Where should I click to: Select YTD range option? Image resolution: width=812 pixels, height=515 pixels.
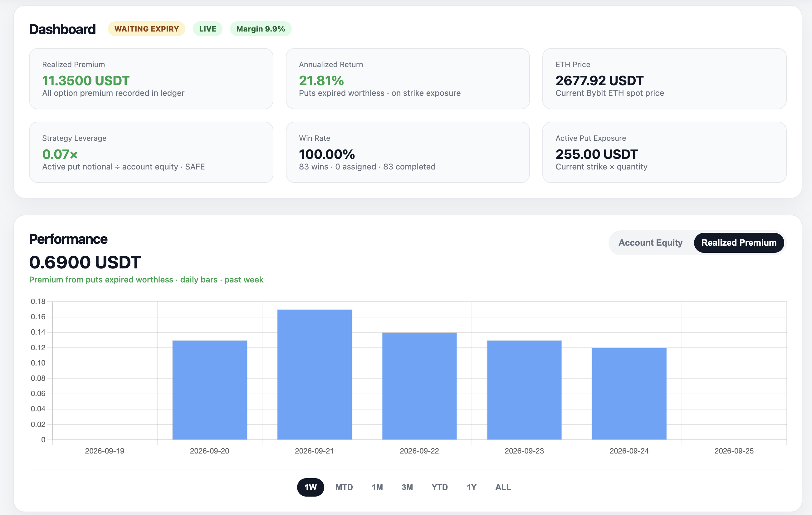tap(439, 487)
